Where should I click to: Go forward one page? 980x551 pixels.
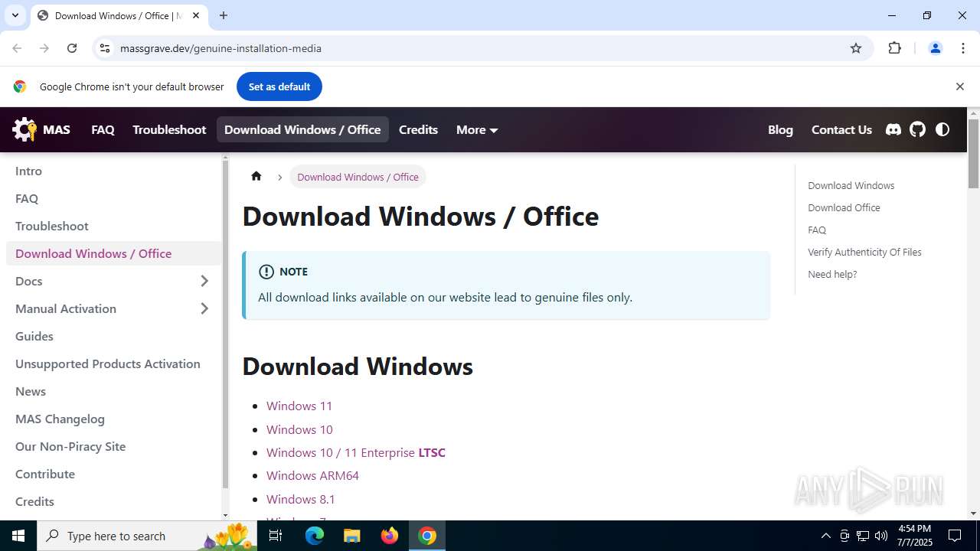44,48
